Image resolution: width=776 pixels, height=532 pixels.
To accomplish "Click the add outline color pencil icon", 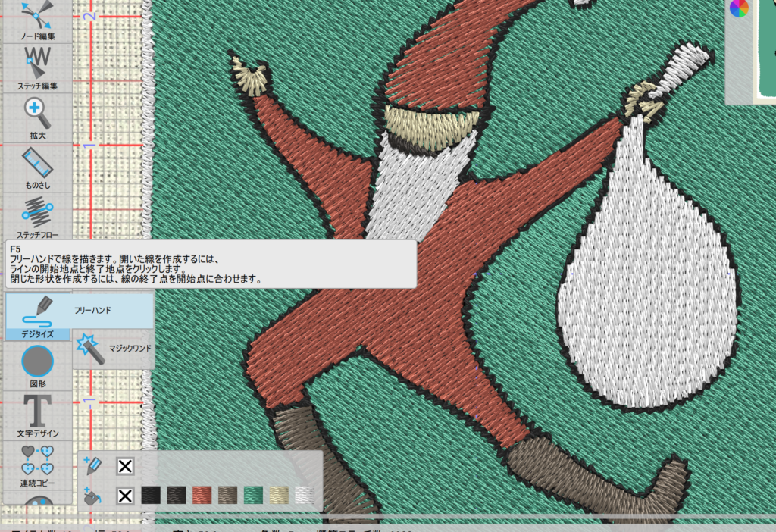I will click(94, 465).
